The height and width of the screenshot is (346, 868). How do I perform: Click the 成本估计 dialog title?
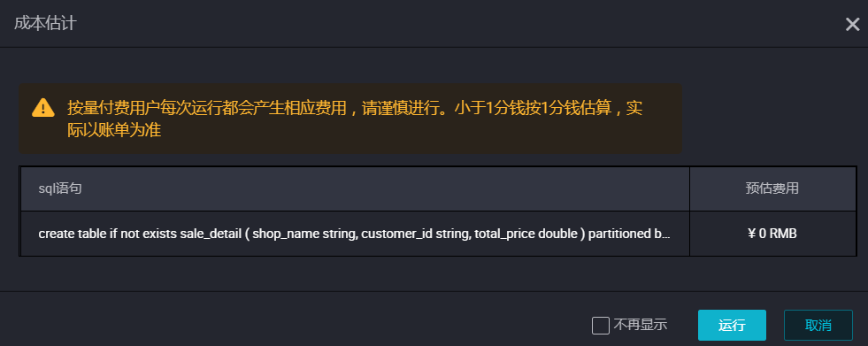pyautogui.click(x=45, y=24)
